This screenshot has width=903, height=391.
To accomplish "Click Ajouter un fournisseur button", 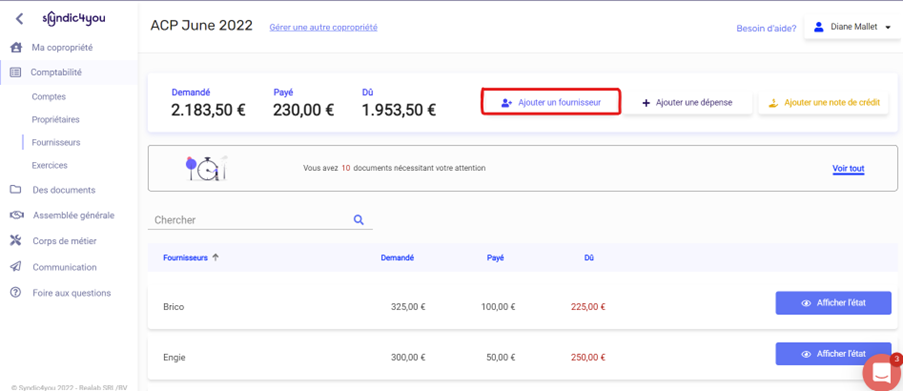I will click(551, 103).
